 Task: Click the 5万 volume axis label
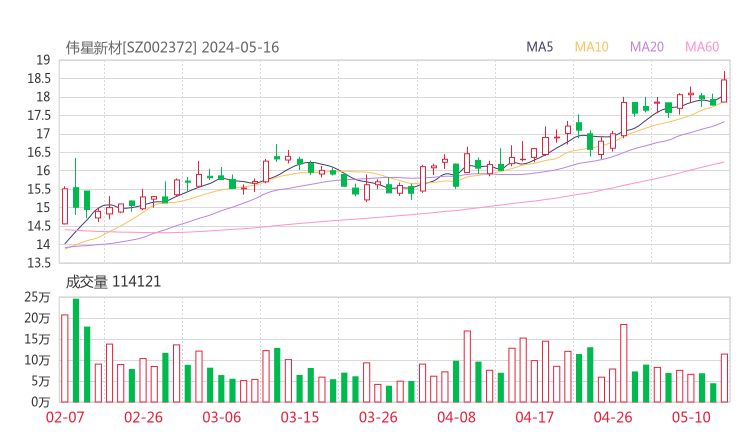41,381
